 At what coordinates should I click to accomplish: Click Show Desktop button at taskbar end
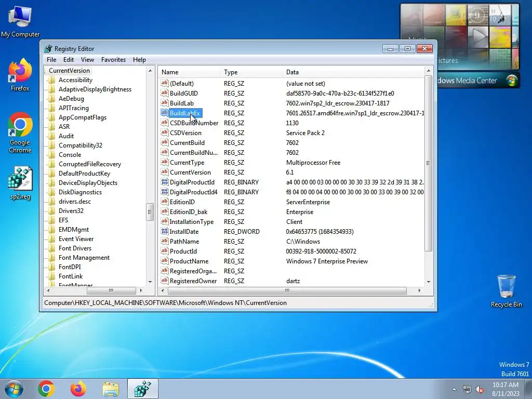(528, 389)
